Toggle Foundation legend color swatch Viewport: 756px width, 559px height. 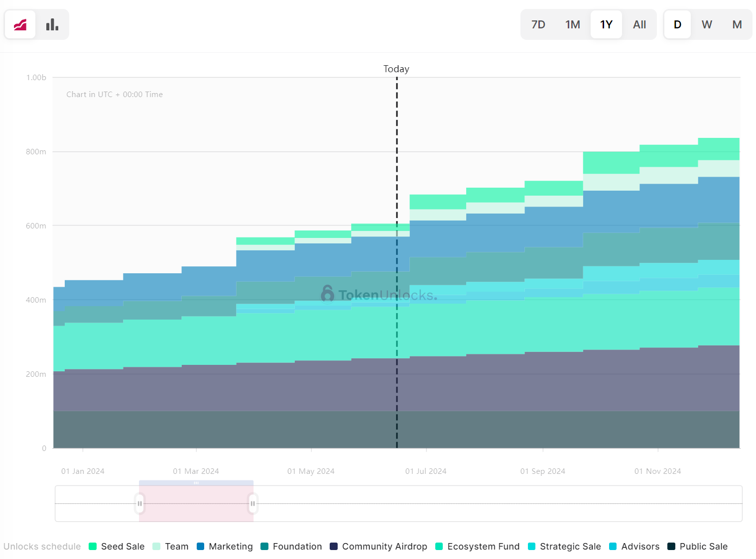(264, 547)
